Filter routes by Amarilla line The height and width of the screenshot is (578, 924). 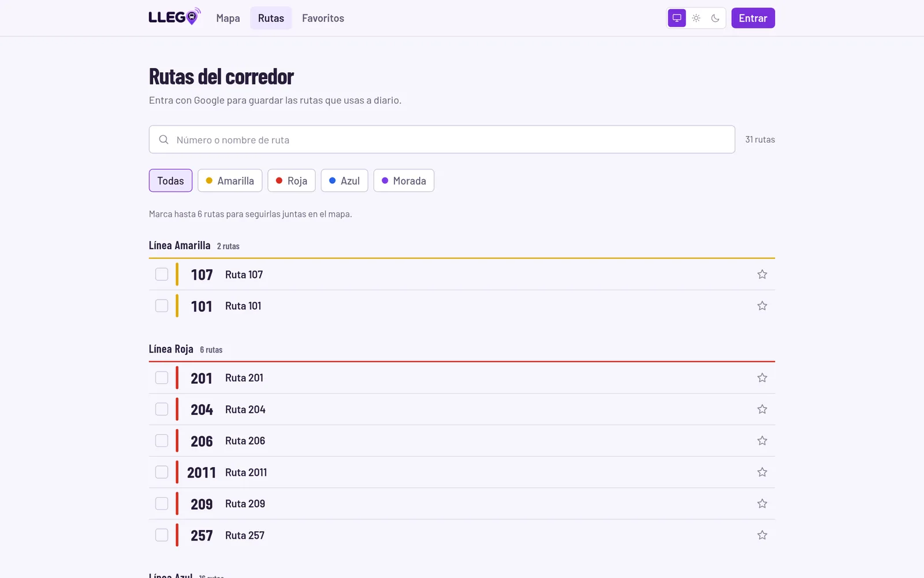(230, 181)
